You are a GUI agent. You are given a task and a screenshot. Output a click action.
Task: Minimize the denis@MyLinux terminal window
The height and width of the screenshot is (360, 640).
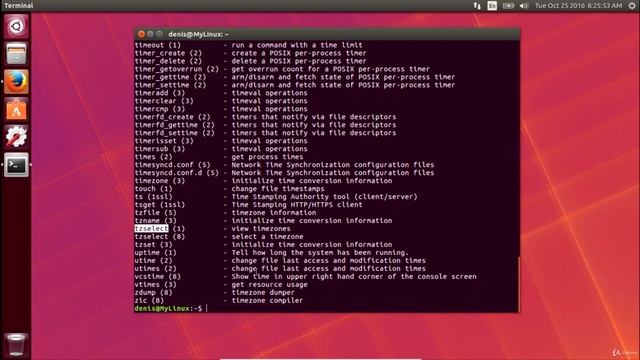150,34
